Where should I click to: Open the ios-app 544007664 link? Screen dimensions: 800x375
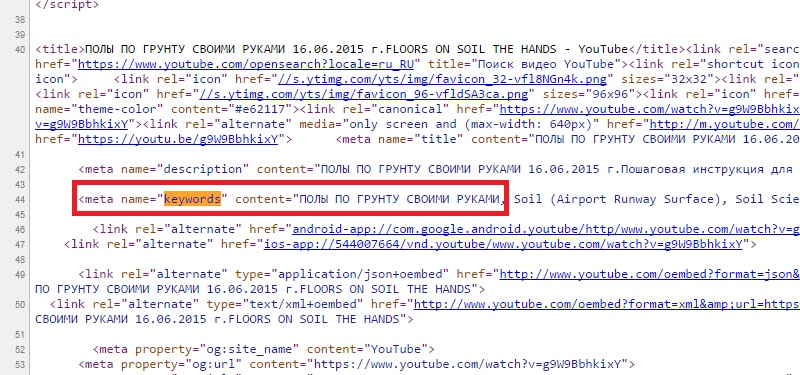503,244
